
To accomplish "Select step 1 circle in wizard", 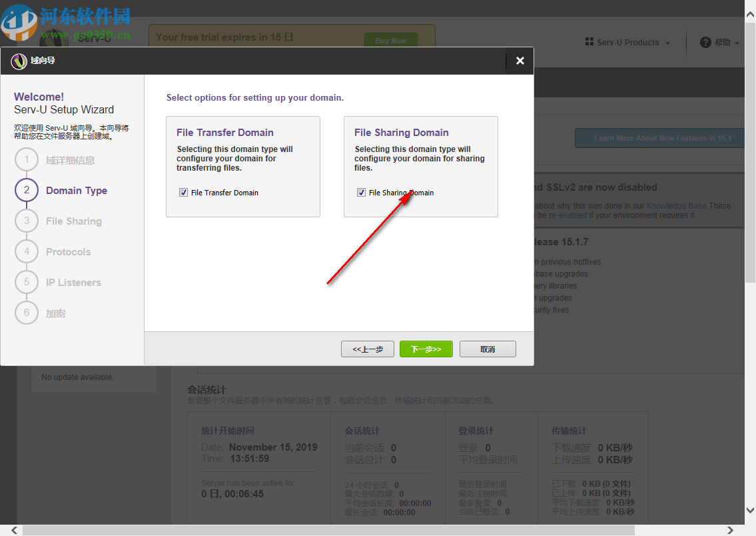I will coord(27,160).
